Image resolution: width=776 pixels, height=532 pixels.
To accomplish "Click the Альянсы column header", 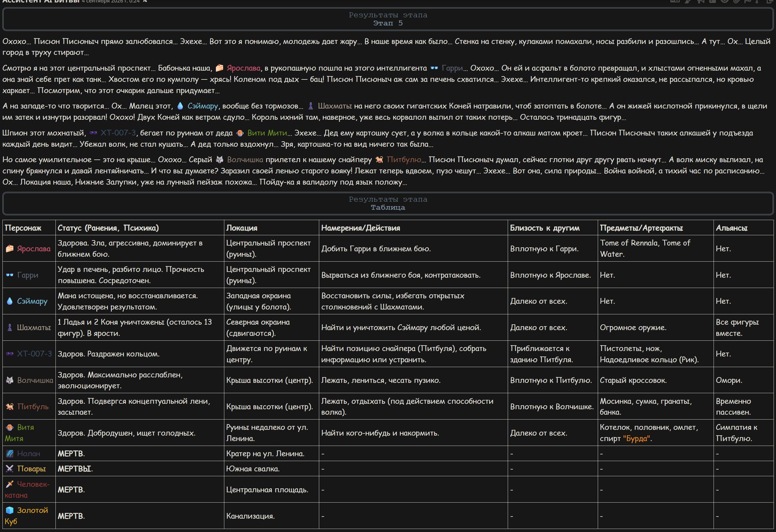I will 731,228.
